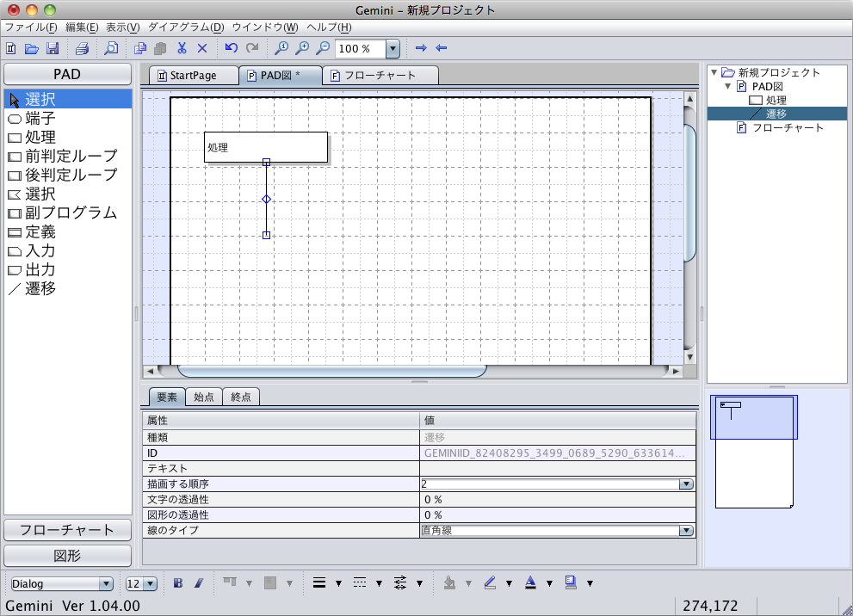
Task: Open line dash style dropdown arrow
Action: 380,584
